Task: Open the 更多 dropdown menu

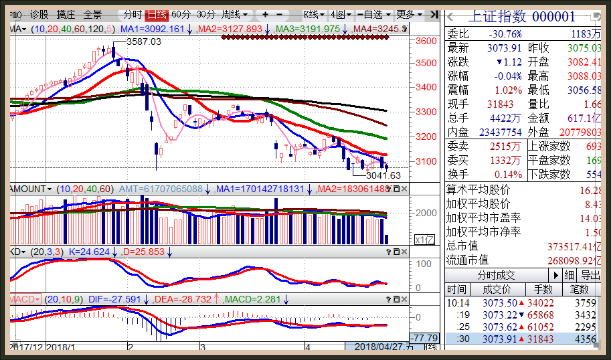Action: coord(409,15)
